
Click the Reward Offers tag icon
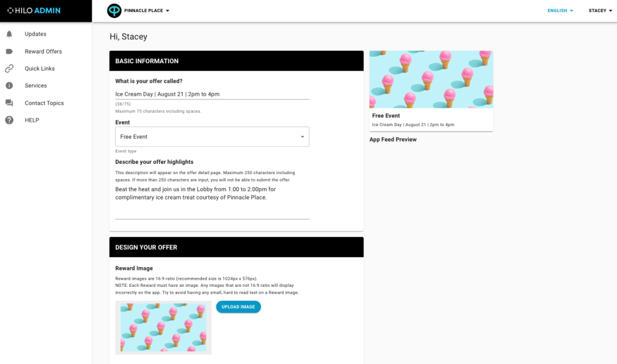point(10,52)
